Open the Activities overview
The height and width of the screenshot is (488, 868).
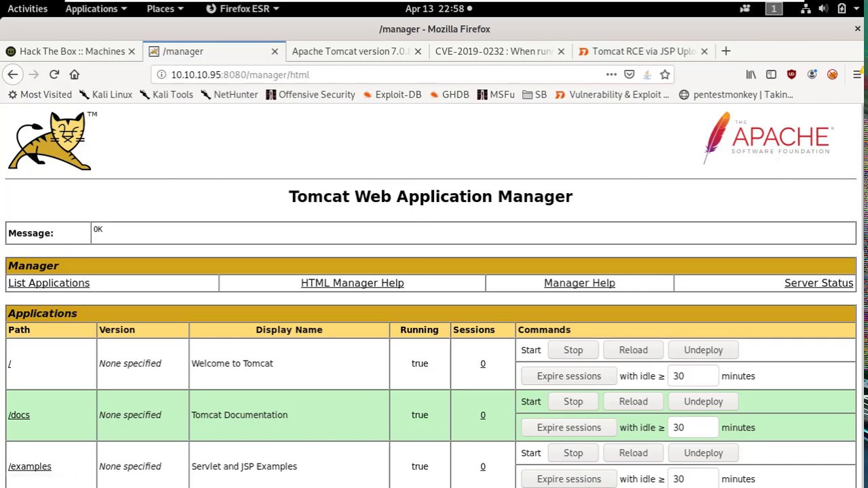[27, 9]
